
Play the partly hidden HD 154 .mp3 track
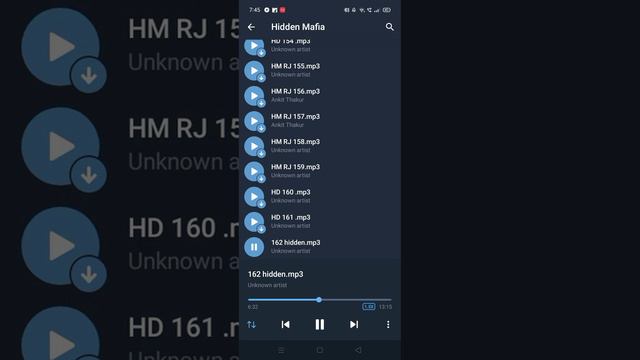coord(254,46)
